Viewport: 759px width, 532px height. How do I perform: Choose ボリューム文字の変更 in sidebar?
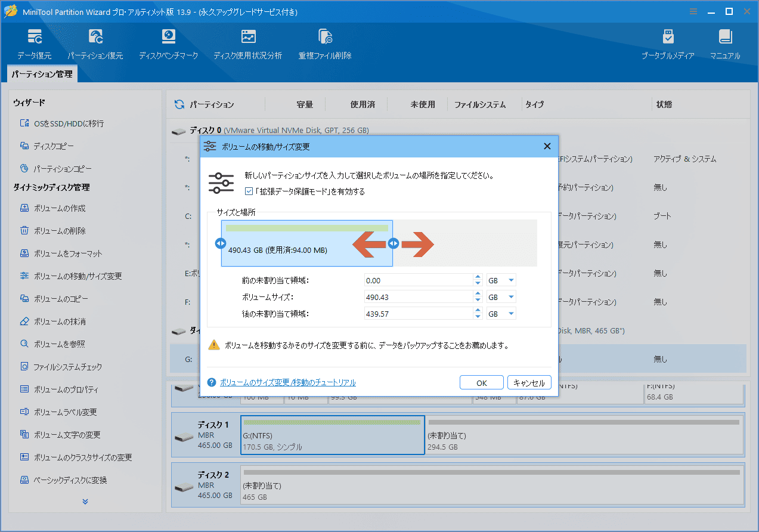pos(60,435)
